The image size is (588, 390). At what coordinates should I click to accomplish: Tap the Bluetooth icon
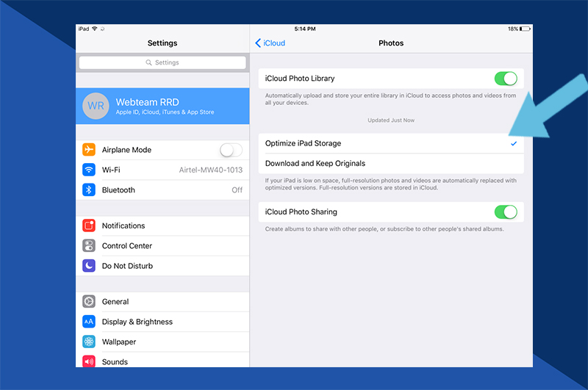pyautogui.click(x=89, y=190)
